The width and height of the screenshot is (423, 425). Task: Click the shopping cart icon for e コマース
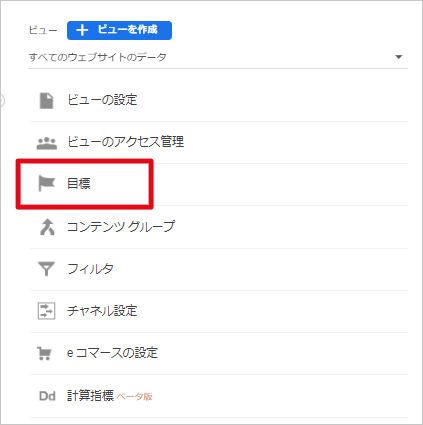tap(44, 353)
